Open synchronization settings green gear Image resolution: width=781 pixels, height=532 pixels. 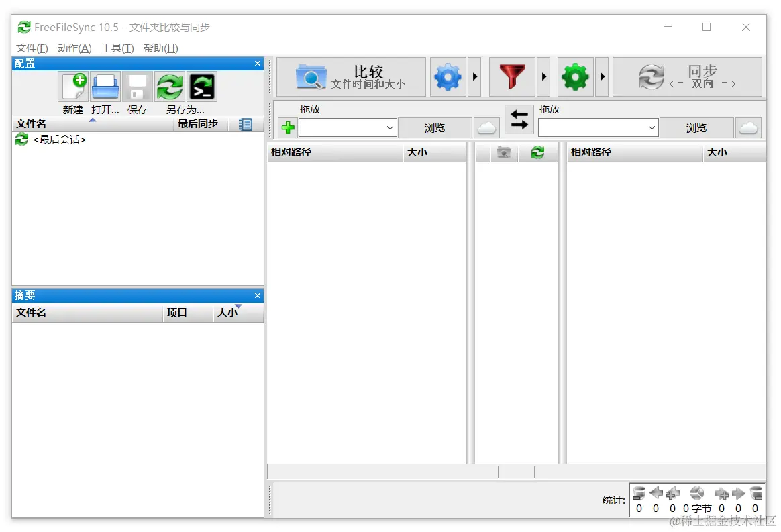pyautogui.click(x=575, y=76)
